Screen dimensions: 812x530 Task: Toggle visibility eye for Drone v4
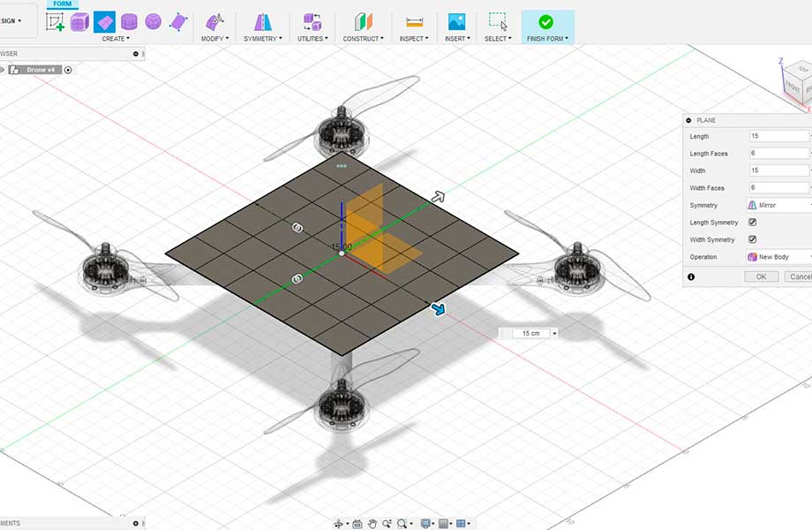3,70
